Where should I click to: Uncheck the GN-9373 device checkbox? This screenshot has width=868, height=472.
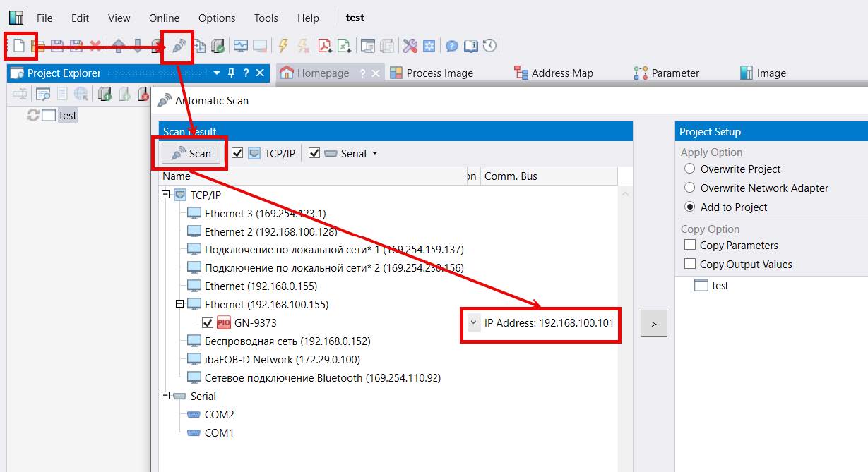[x=208, y=322]
